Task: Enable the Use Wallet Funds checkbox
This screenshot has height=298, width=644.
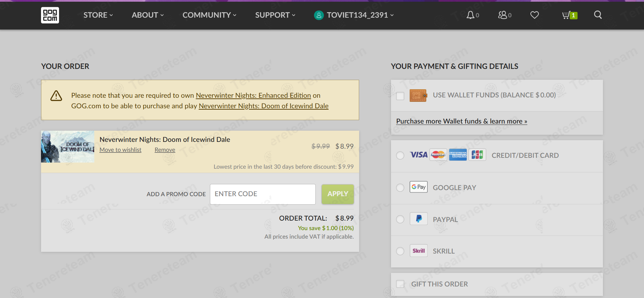Action: pyautogui.click(x=400, y=96)
